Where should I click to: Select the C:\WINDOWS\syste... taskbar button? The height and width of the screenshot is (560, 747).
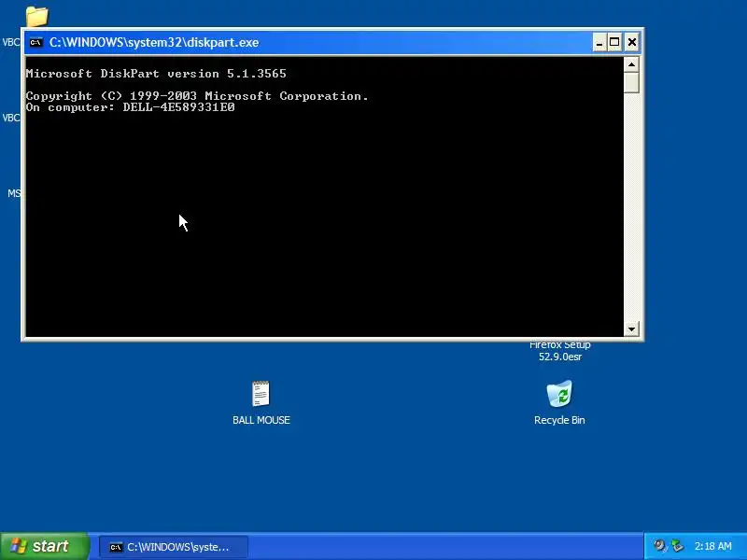click(174, 547)
